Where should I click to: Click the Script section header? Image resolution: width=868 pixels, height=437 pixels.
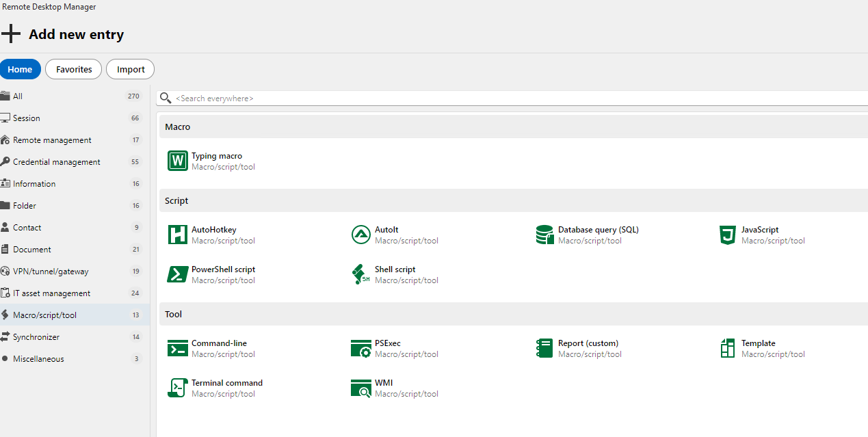(514, 200)
